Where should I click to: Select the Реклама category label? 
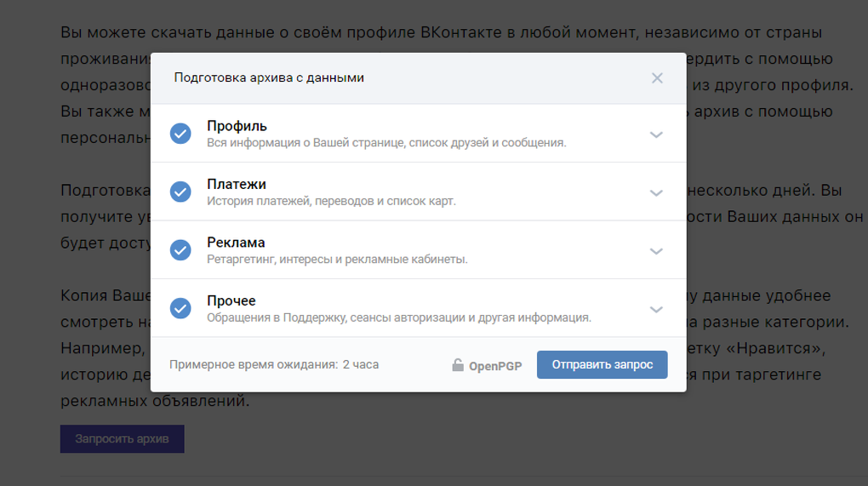236,243
